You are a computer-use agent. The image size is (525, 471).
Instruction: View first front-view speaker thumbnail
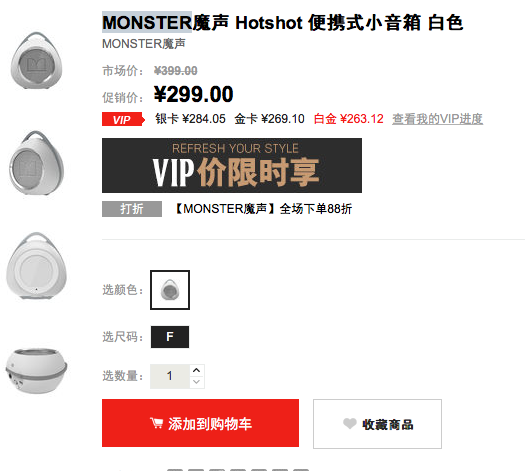point(36,60)
